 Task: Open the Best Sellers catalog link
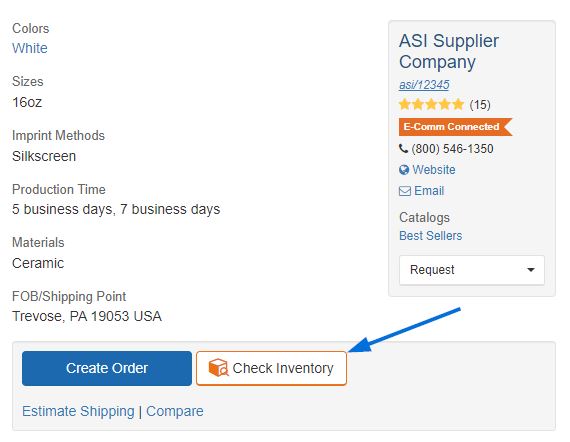click(430, 236)
